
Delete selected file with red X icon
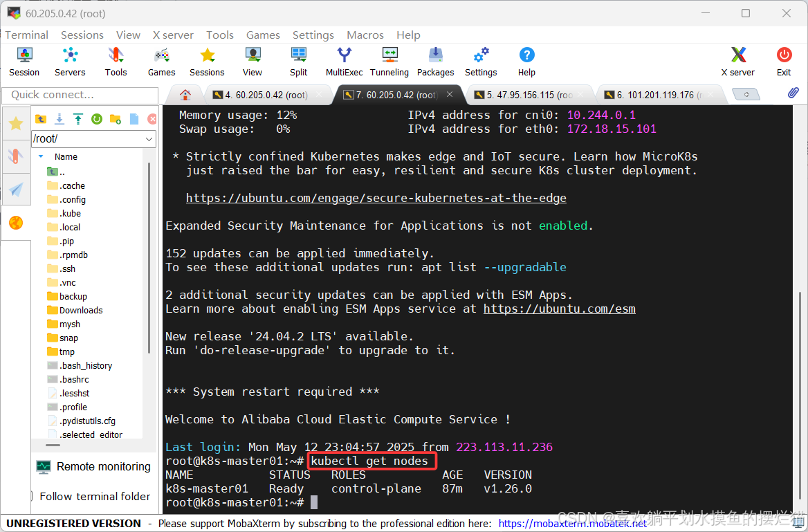pos(152,119)
